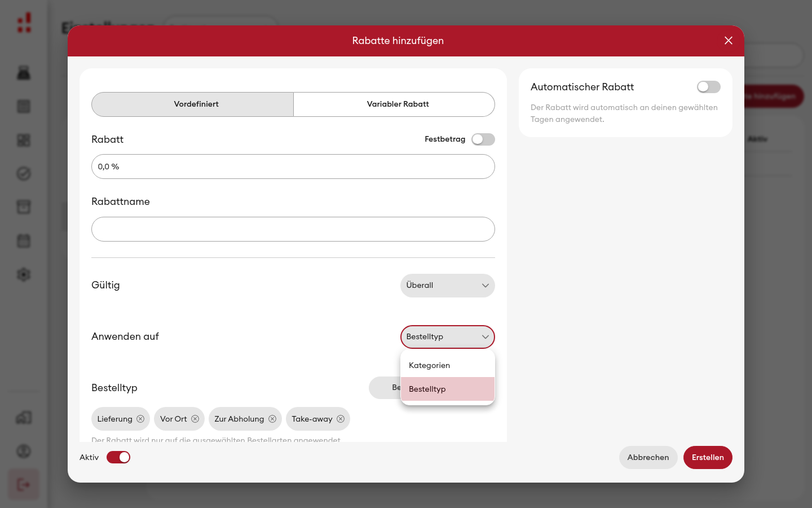Remove the Vor Ort chip
Image resolution: width=812 pixels, height=508 pixels.
tap(195, 419)
